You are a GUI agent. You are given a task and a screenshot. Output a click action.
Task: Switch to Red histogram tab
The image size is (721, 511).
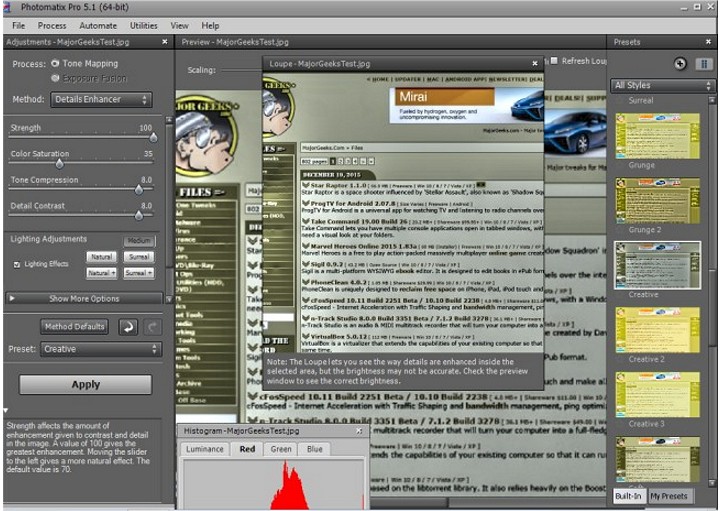tap(247, 449)
